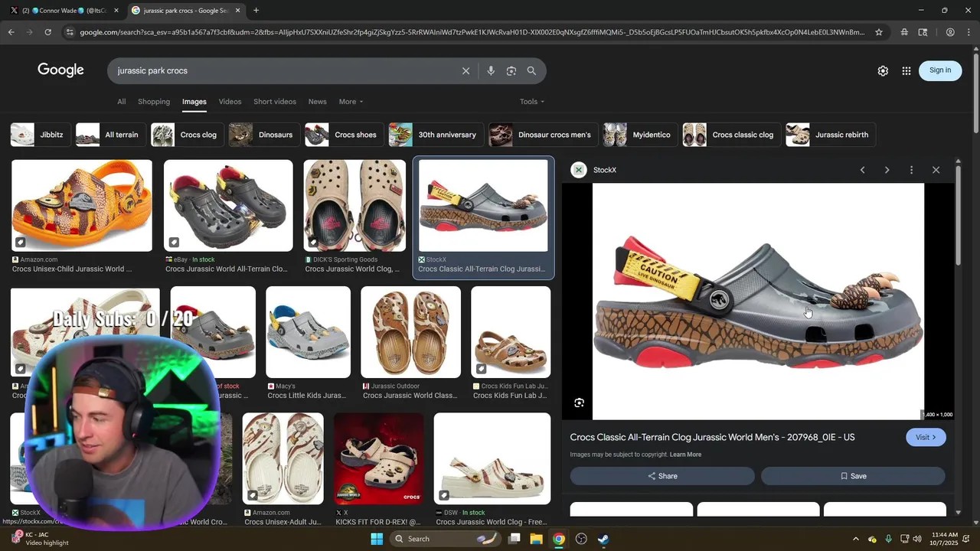The height and width of the screenshot is (551, 980).
Task: Open Amazon orange Jurassic World crocs thumbnail
Action: pyautogui.click(x=82, y=206)
